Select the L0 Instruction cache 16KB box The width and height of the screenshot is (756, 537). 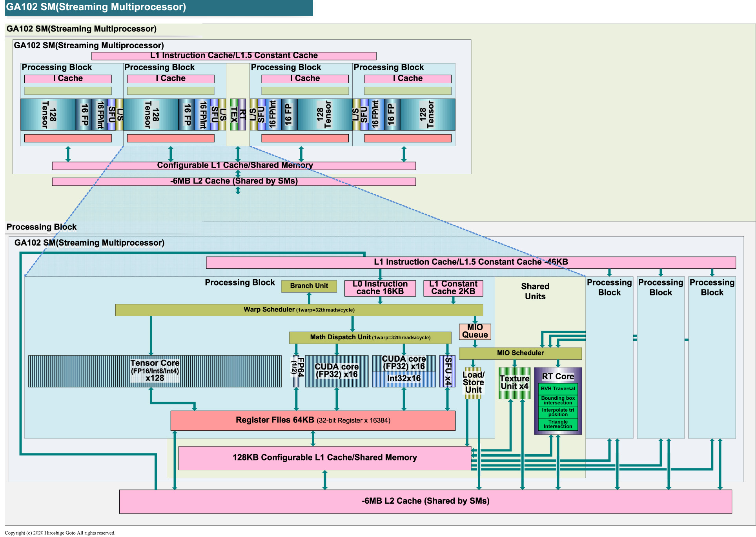(x=380, y=288)
